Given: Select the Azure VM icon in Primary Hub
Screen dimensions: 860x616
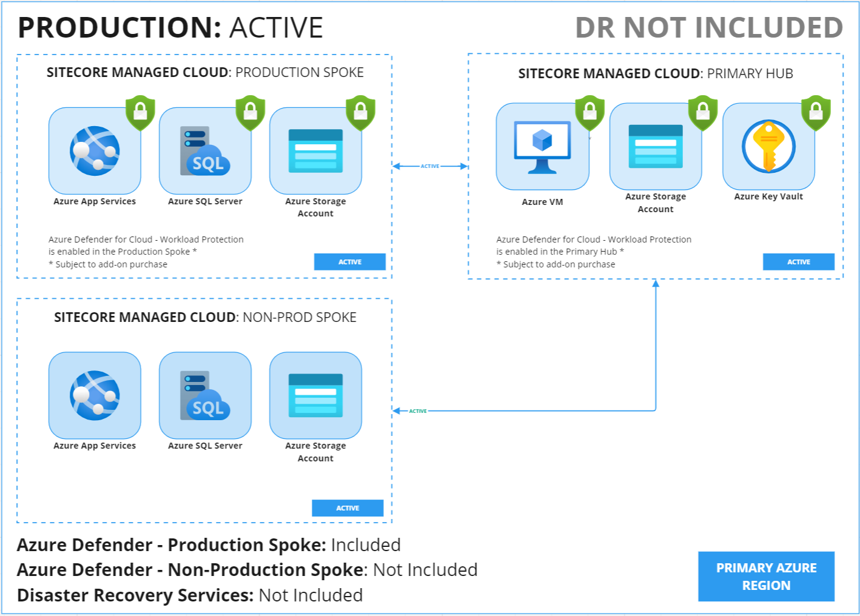Looking at the screenshot, I should pos(542,147).
